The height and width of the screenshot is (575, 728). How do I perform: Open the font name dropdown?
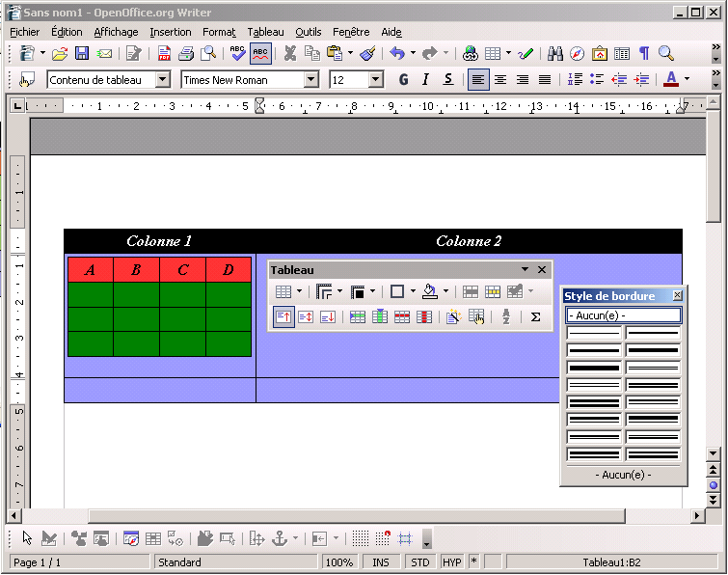click(x=311, y=80)
